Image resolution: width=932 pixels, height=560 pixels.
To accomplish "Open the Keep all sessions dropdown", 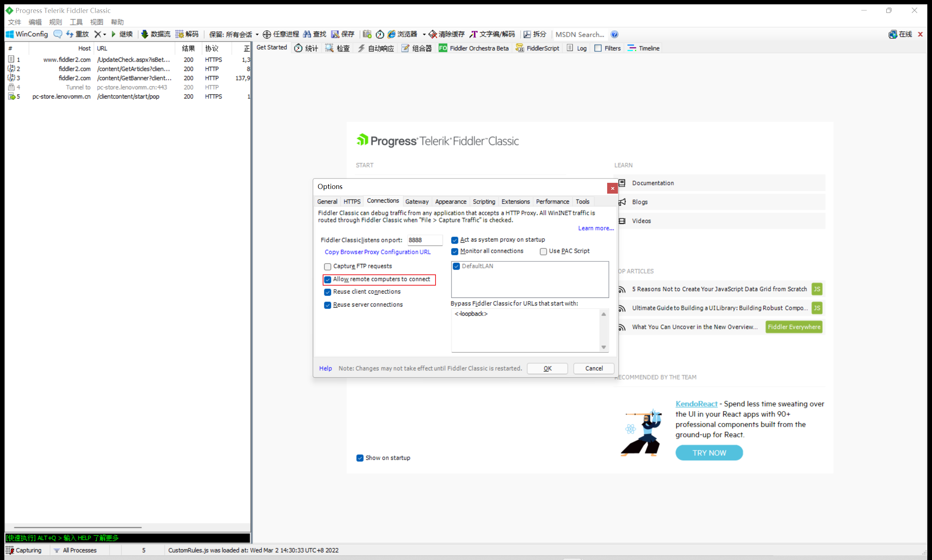I will coord(257,34).
